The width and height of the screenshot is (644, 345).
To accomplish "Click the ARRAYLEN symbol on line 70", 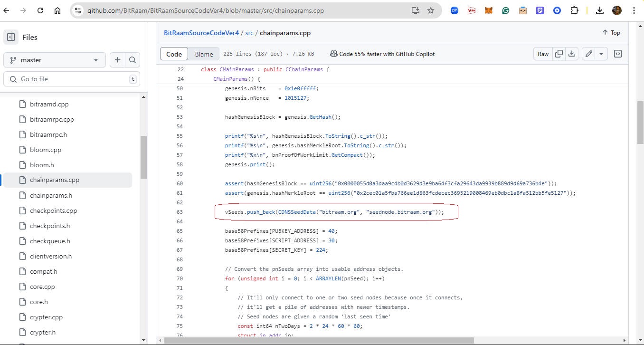I will [x=328, y=278].
